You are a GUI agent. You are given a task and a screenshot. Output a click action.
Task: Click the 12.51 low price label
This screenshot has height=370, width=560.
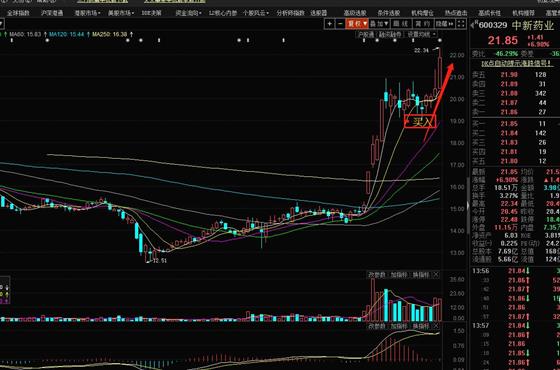(160, 261)
